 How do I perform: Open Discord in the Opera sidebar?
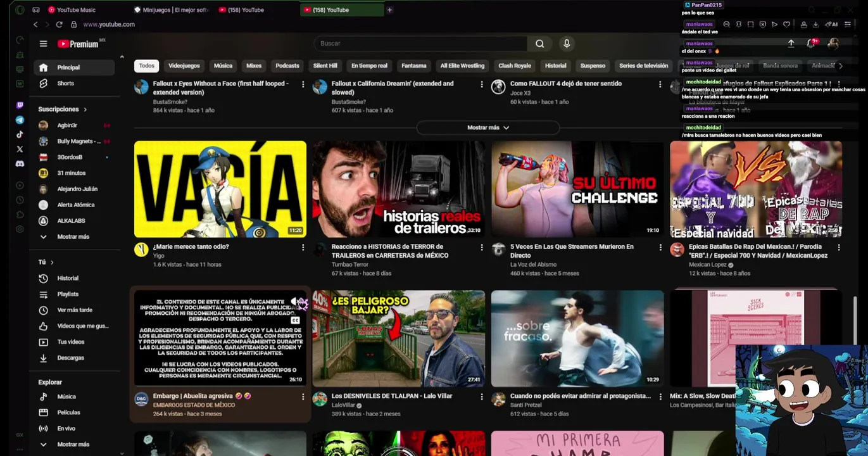tap(20, 164)
